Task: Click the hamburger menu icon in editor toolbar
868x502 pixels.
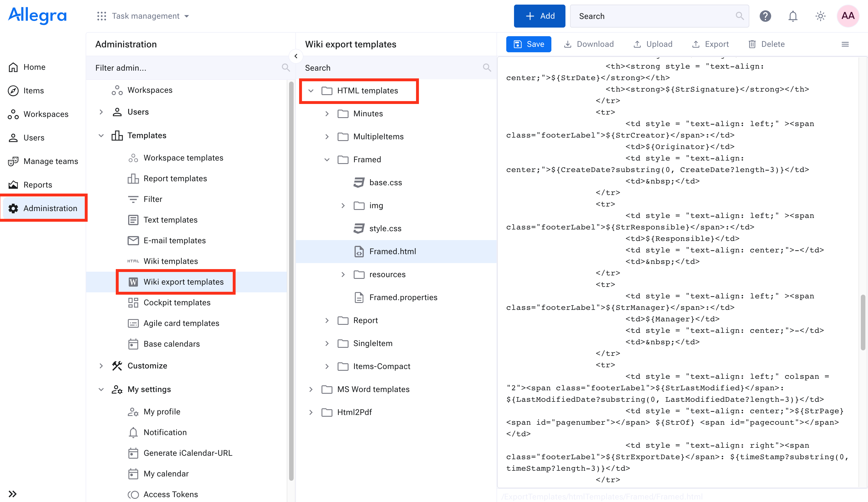Action: point(845,44)
